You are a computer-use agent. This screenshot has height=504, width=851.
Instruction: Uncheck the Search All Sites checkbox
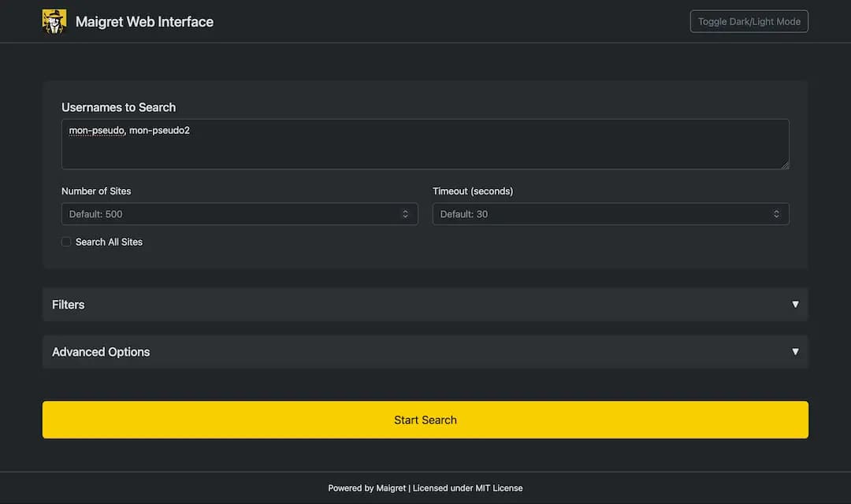pos(66,242)
